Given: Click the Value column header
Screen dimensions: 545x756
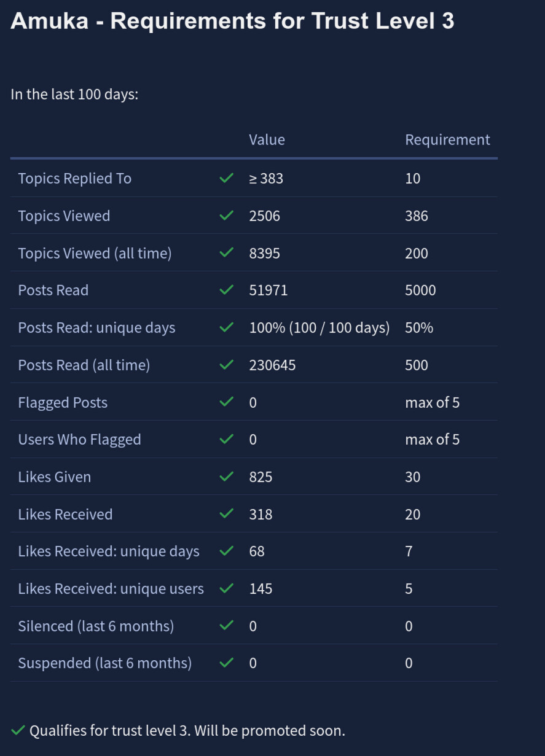Looking at the screenshot, I should [x=267, y=140].
